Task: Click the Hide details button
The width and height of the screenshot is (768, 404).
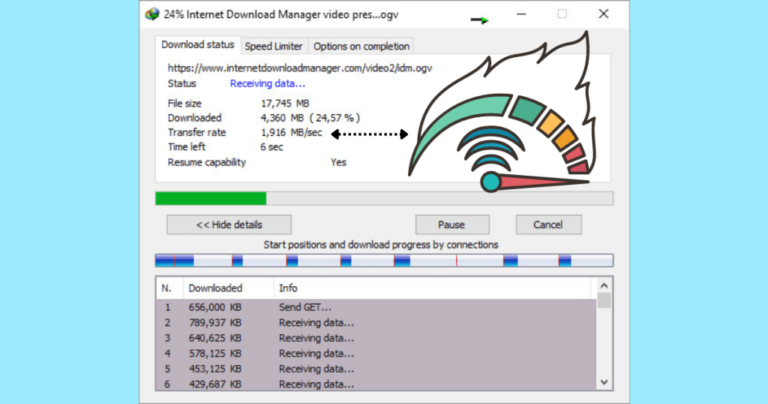Action: 229,225
